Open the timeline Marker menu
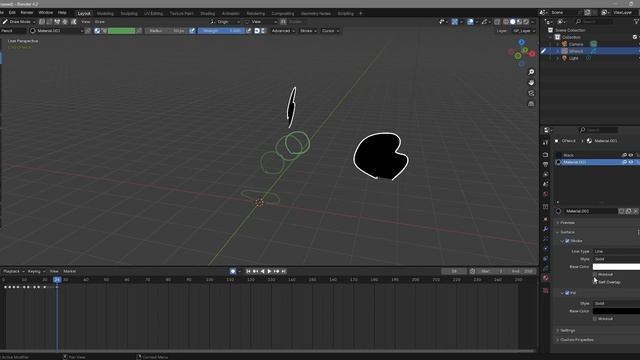The height and width of the screenshot is (360, 640). (69, 271)
